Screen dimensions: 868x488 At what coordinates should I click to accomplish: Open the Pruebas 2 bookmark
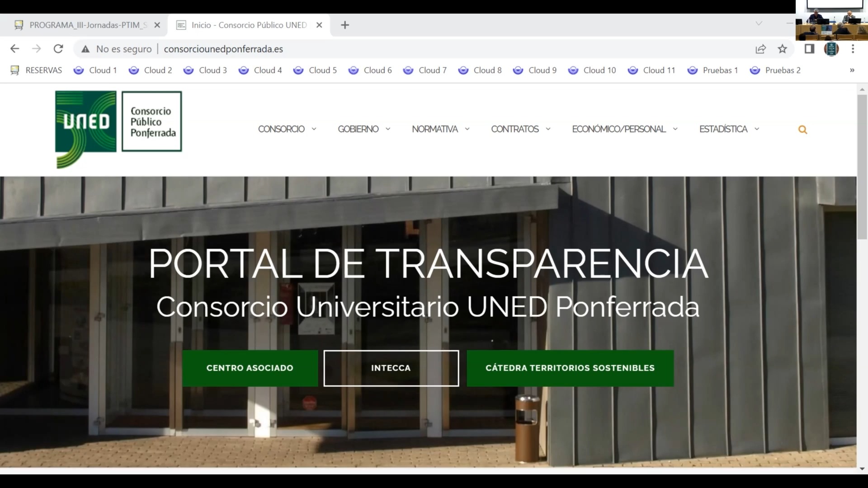pyautogui.click(x=775, y=70)
